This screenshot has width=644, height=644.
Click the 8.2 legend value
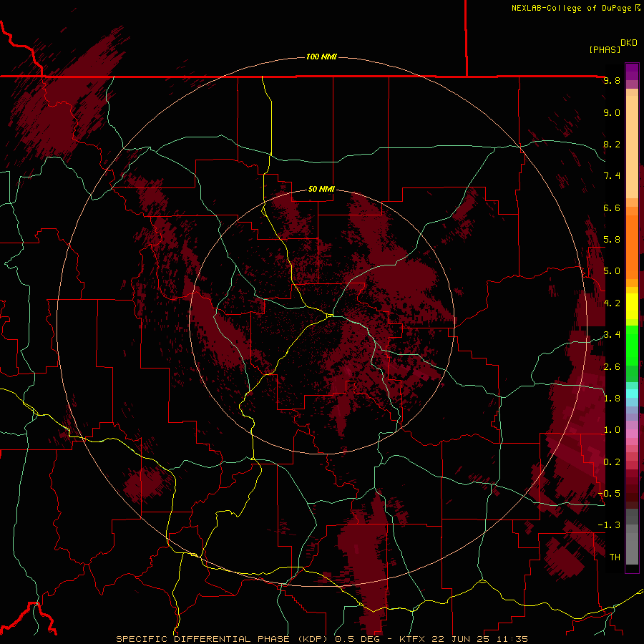[612, 144]
